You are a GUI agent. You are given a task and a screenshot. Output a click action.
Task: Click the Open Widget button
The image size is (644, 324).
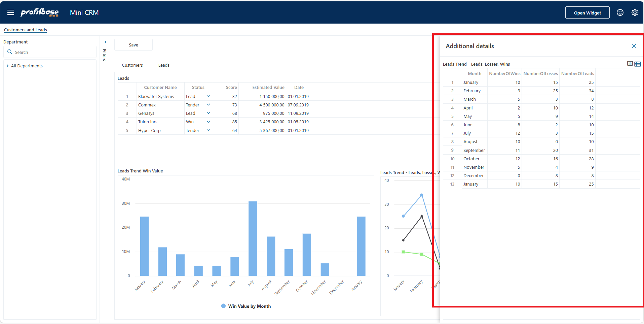(x=587, y=13)
